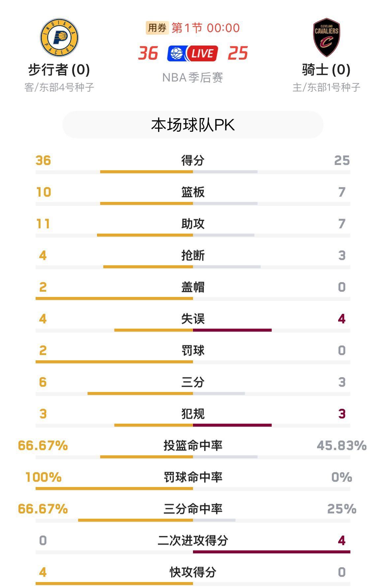Image resolution: width=386 pixels, height=588 pixels.
Task: Click the 三分命中率 comparison bar
Action: point(193,520)
